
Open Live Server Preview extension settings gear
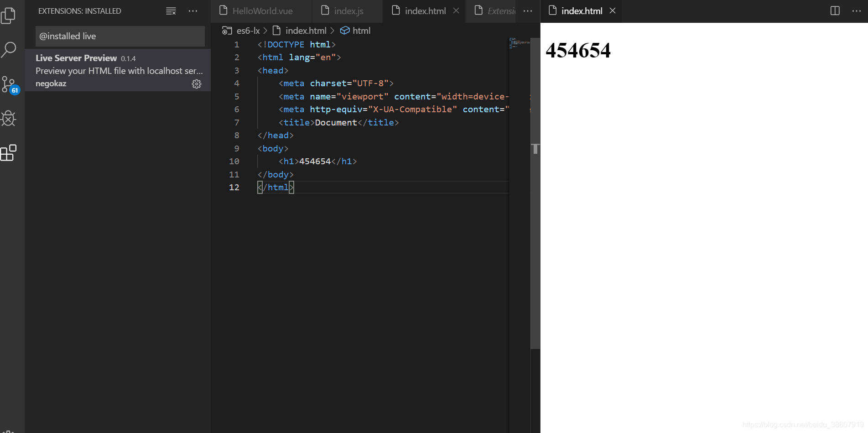196,83
